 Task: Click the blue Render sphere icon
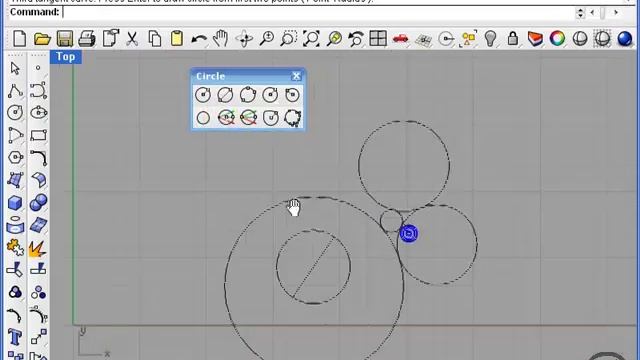click(x=624, y=39)
